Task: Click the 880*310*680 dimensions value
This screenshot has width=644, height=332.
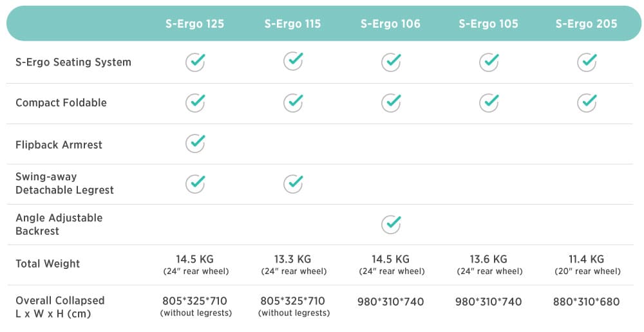Action: [587, 301]
